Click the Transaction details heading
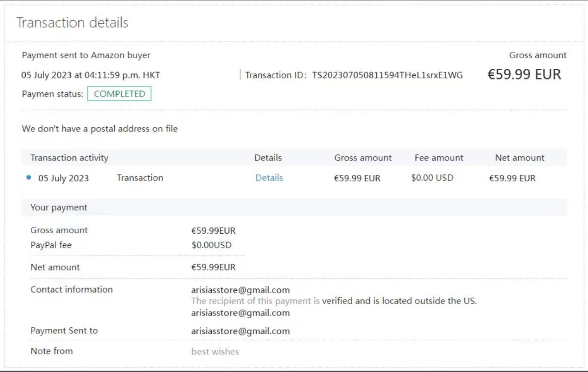Viewport: 588px width, 372px height. point(72,23)
